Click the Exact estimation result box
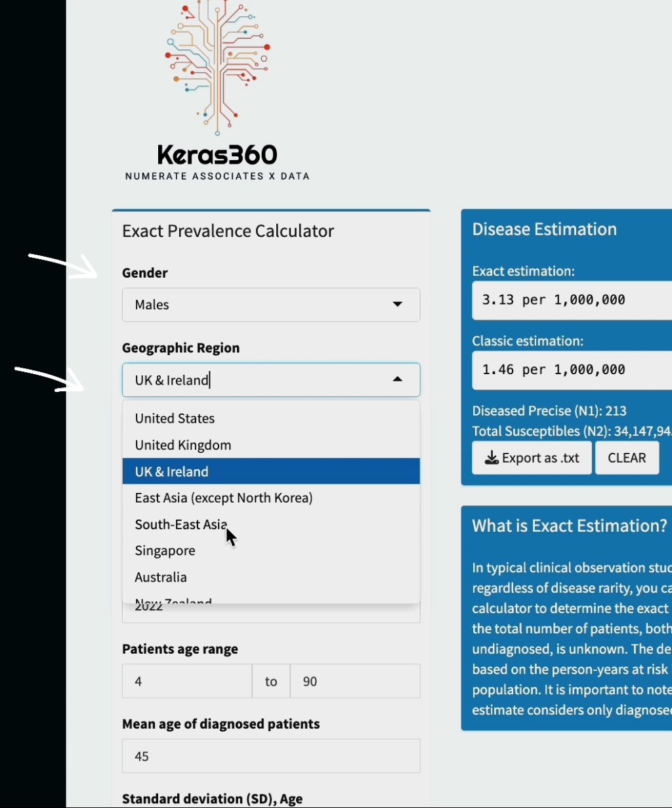This screenshot has height=808, width=672. (571, 300)
